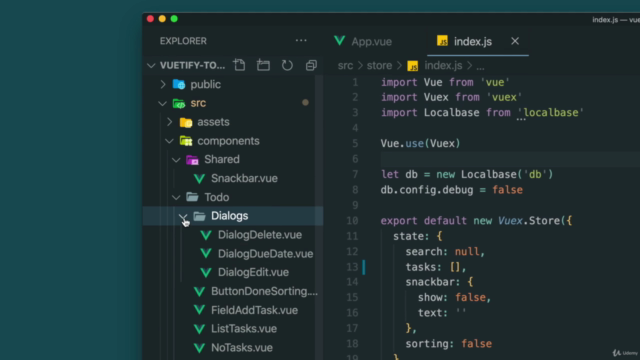Image resolution: width=640 pixels, height=360 pixels.
Task: Expand the assets folder chevron
Action: point(170,122)
